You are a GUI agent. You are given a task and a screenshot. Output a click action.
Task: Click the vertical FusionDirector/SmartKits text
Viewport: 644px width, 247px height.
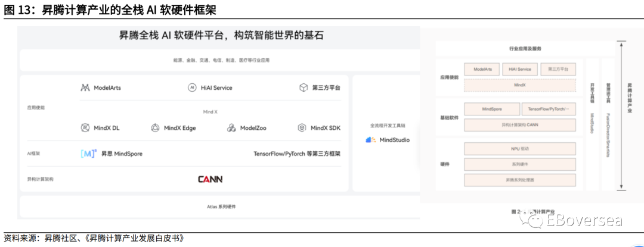pos(609,135)
